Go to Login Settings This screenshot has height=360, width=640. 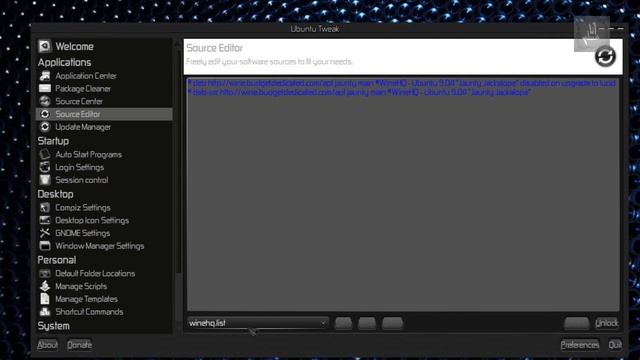click(x=79, y=167)
